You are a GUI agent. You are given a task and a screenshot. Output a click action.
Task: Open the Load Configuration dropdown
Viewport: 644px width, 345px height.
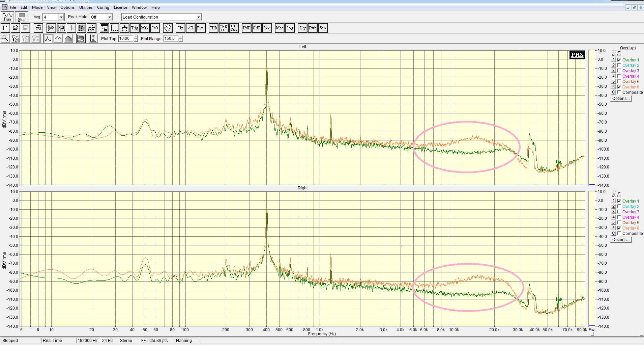pyautogui.click(x=199, y=17)
